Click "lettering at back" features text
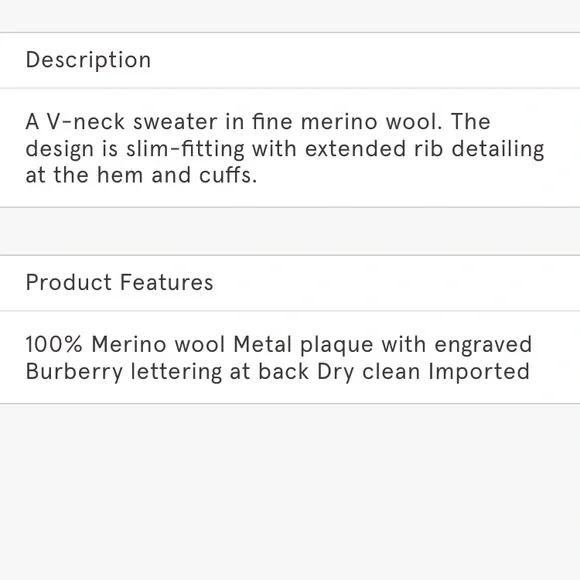 click(220, 372)
